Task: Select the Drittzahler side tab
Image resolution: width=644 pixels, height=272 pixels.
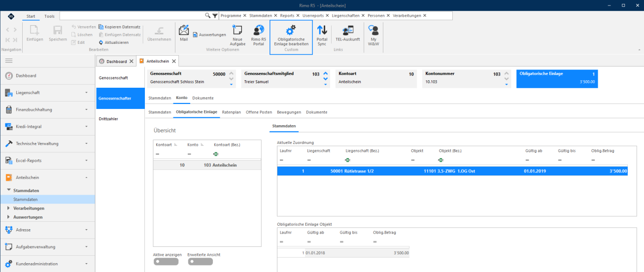Action: [120, 119]
